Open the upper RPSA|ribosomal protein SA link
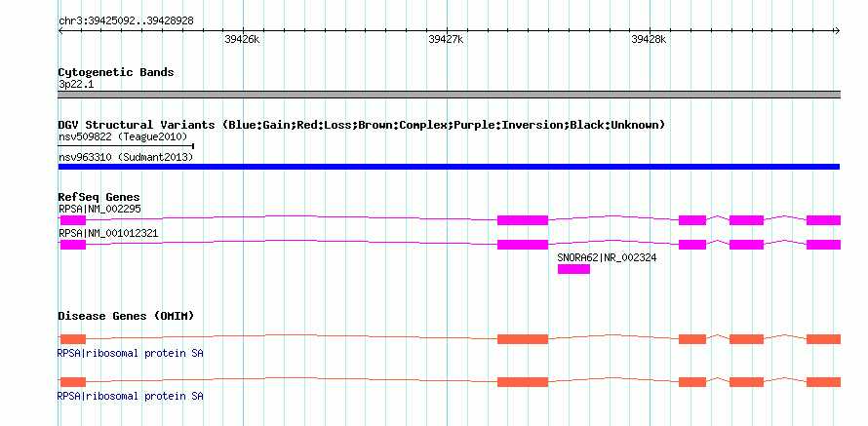The height and width of the screenshot is (426, 868). pos(130,353)
